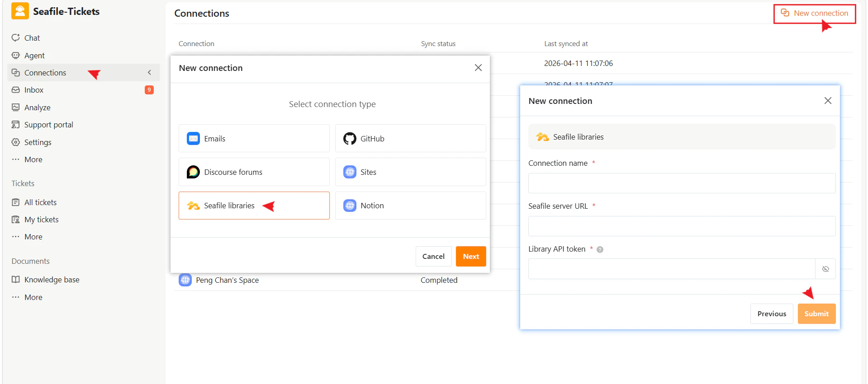Screen dimensions: 868x384
Task: Click the Seafile-Tickets logo icon
Action: click(x=20, y=11)
